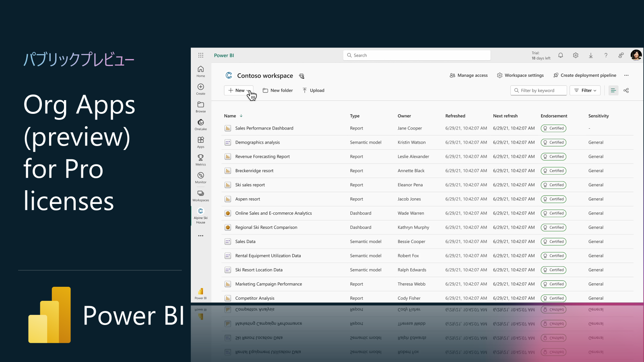Image resolution: width=644 pixels, height=362 pixels.
Task: Open the user profile avatar
Action: coord(636,55)
